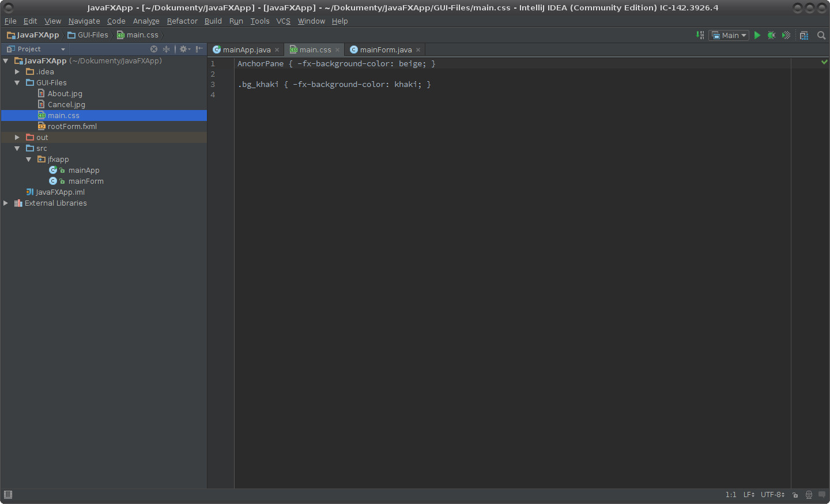Open the Project view selector dropdown
This screenshot has height=504, width=830.
click(36, 49)
